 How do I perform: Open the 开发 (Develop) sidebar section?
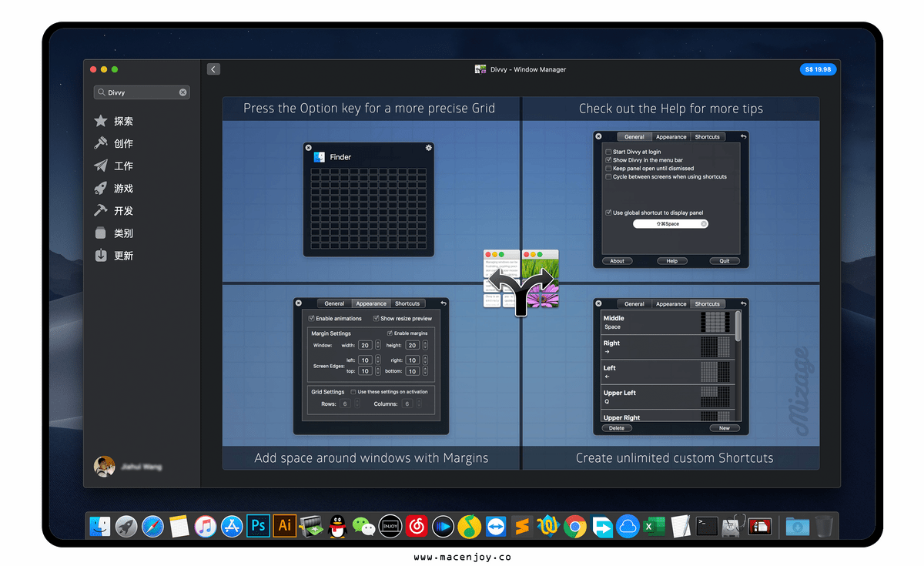(114, 210)
